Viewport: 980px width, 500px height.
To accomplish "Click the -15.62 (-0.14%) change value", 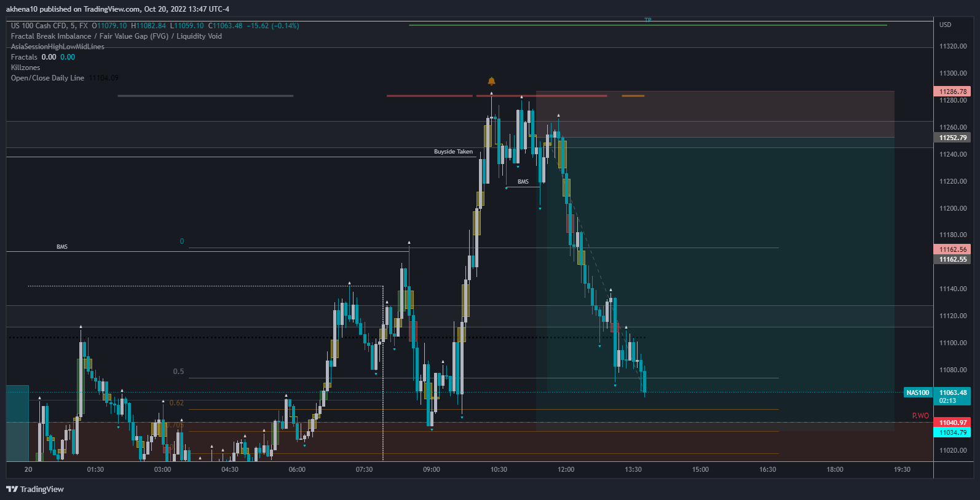I will pos(273,26).
